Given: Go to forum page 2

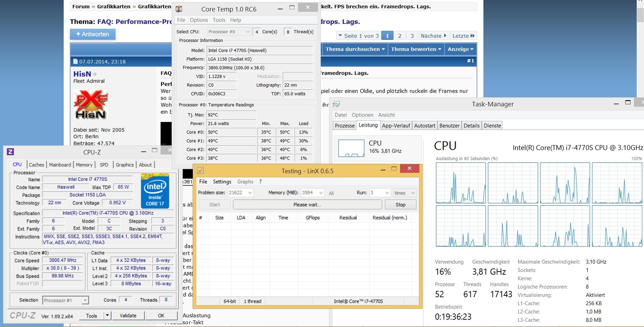Looking at the screenshot, I should coord(400,36).
